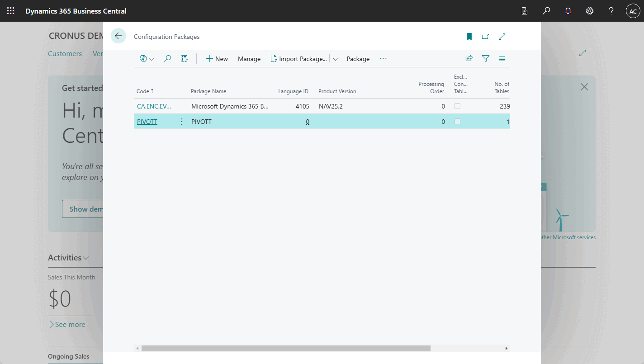Click the $0 Sales This Month value
Viewport: 644px width, 364px height.
(x=60, y=299)
